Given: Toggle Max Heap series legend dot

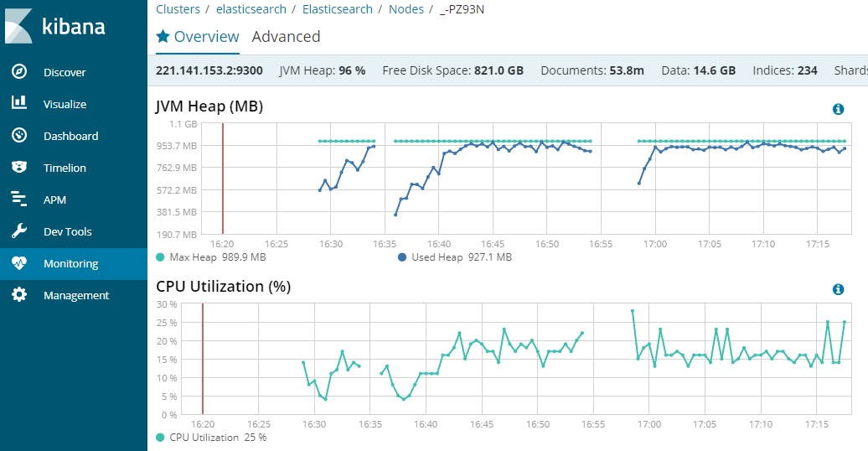Looking at the screenshot, I should 161,257.
